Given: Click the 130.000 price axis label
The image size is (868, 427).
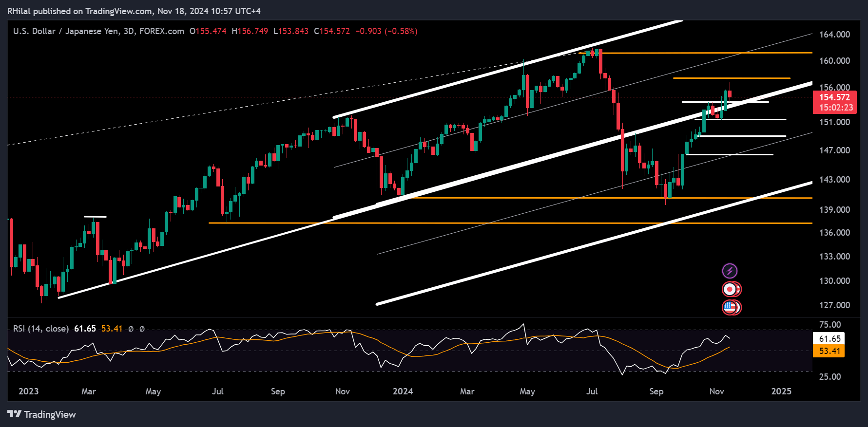Looking at the screenshot, I should click(x=834, y=281).
